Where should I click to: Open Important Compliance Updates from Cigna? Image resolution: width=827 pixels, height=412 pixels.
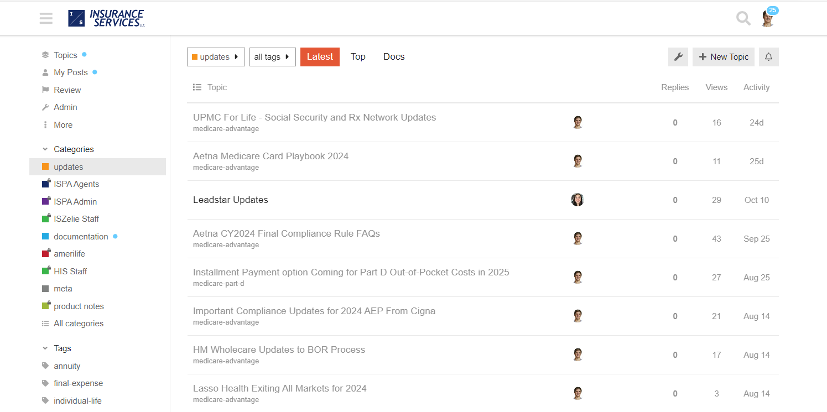point(314,311)
